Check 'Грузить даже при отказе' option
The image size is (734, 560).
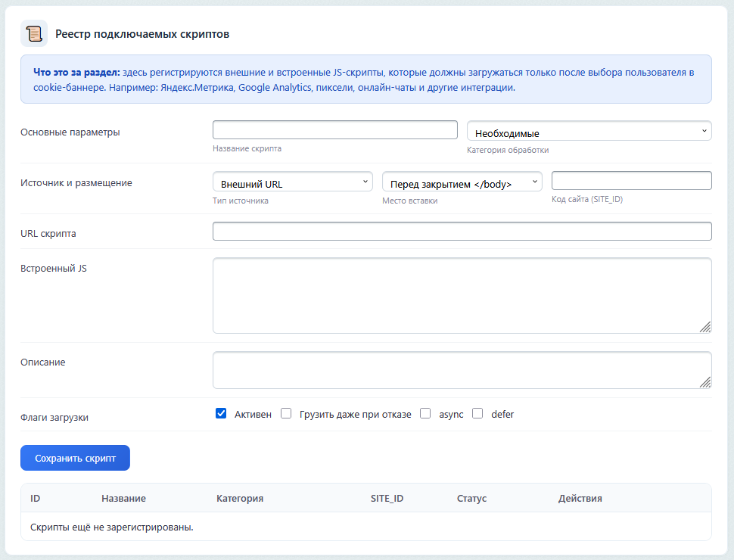[x=285, y=413]
